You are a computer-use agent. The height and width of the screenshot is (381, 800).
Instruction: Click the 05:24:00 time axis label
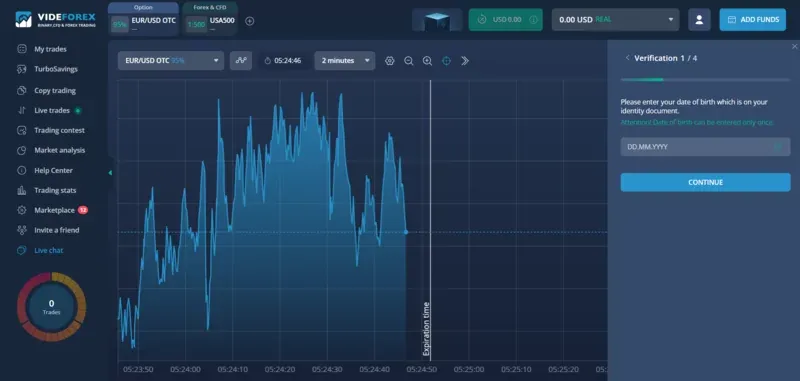185,369
